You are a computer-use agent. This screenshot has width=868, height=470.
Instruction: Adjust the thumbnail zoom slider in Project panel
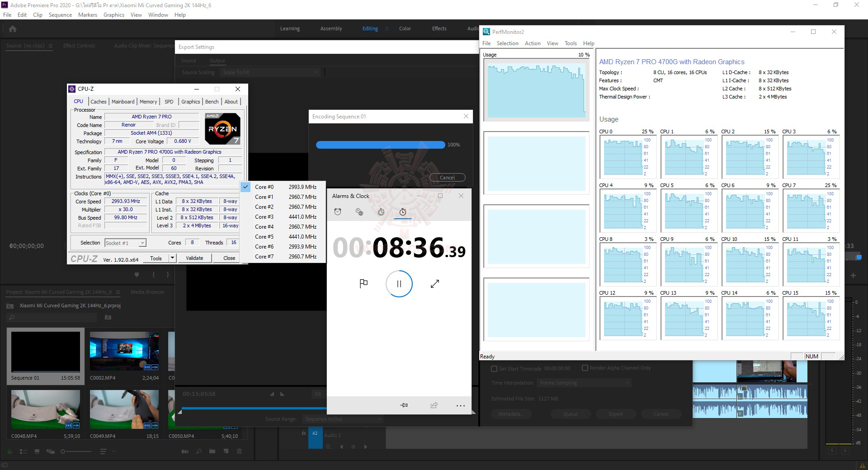click(x=76, y=451)
